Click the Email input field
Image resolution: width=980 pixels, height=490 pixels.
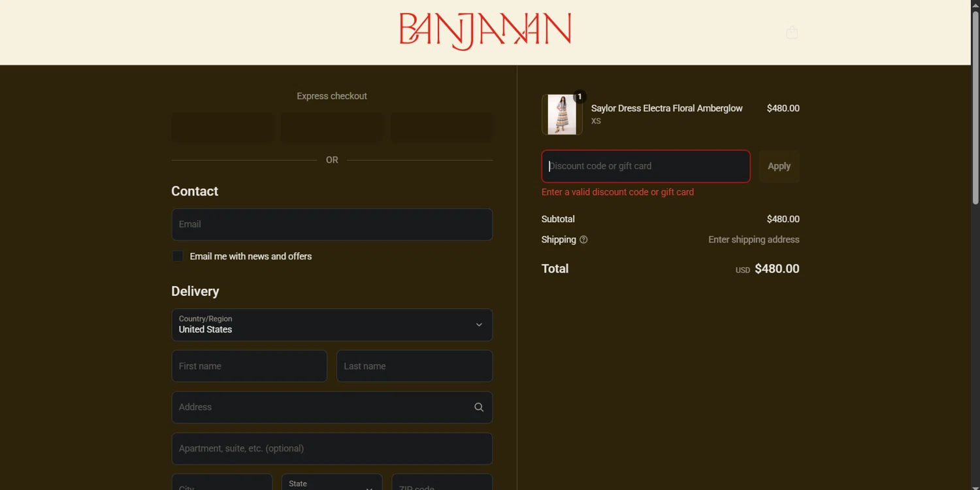tap(332, 224)
